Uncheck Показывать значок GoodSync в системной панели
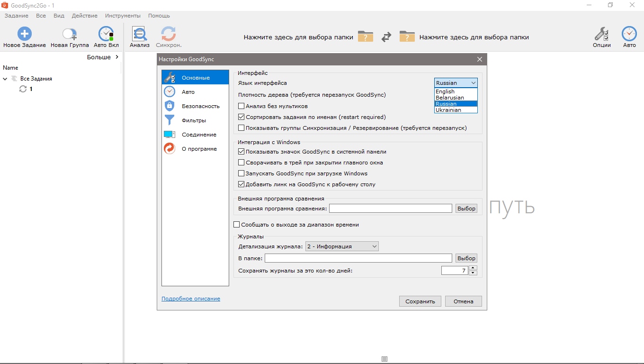Image resolution: width=644 pixels, height=364 pixels. 241,152
